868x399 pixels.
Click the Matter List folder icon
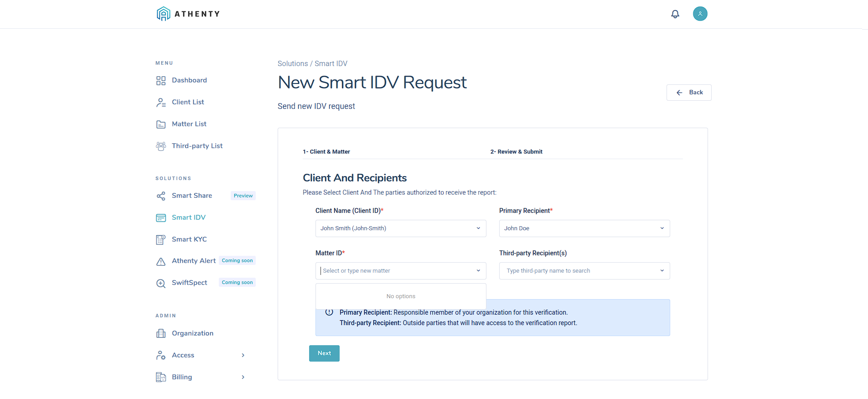pyautogui.click(x=161, y=124)
